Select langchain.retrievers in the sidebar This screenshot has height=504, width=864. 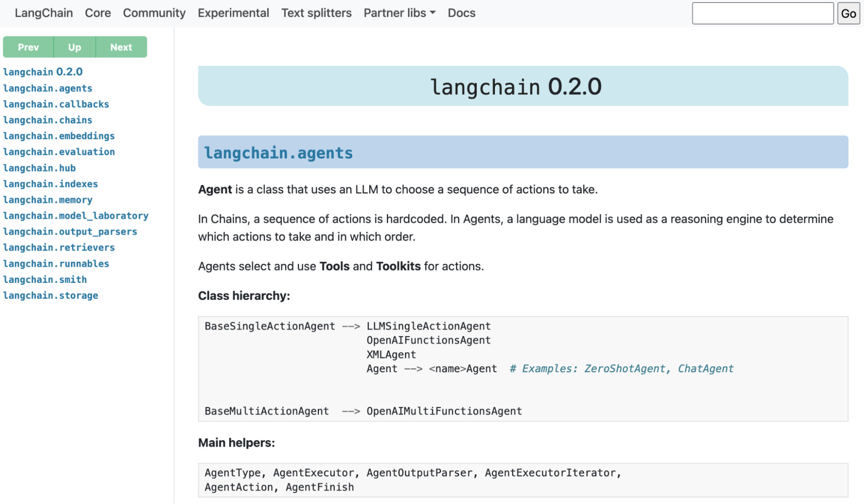pyautogui.click(x=59, y=247)
